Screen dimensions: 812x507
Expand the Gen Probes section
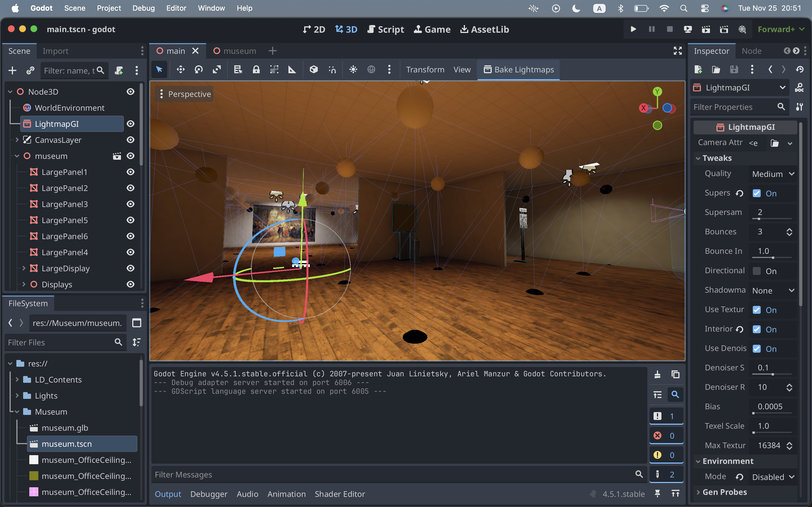(724, 492)
